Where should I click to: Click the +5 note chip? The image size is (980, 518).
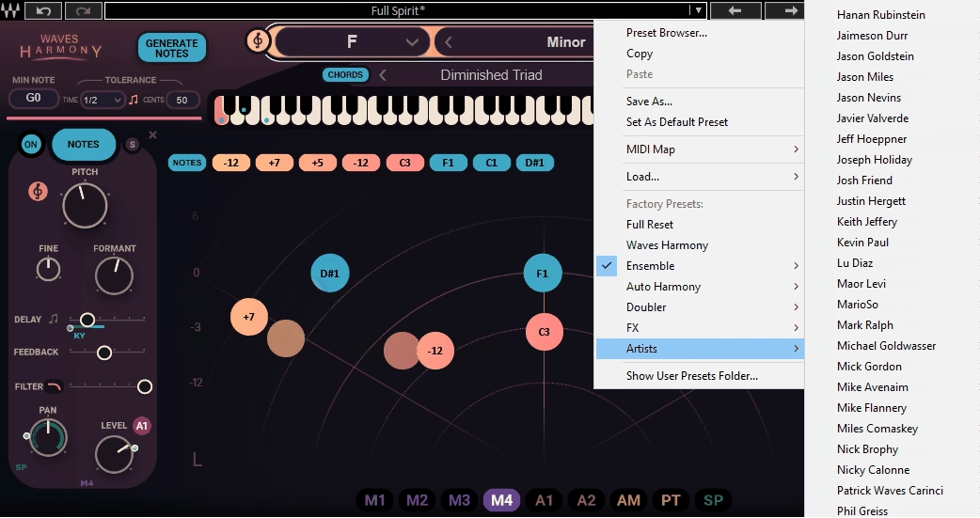click(x=318, y=163)
